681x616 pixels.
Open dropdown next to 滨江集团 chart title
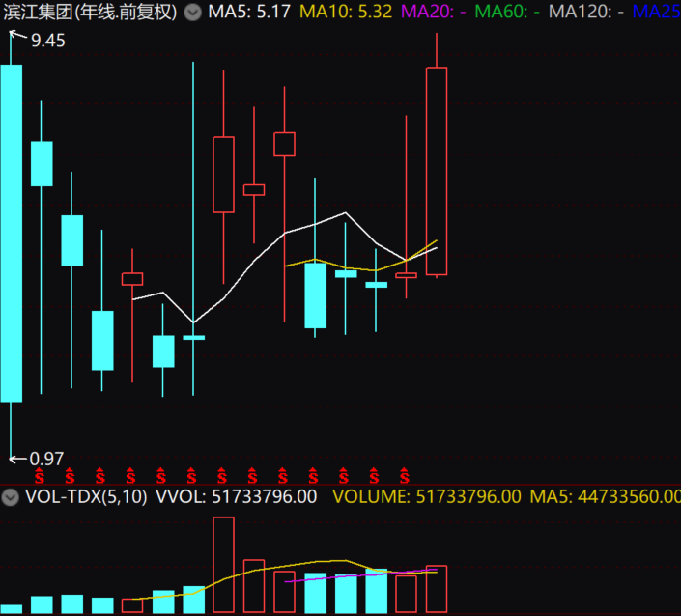point(193,13)
